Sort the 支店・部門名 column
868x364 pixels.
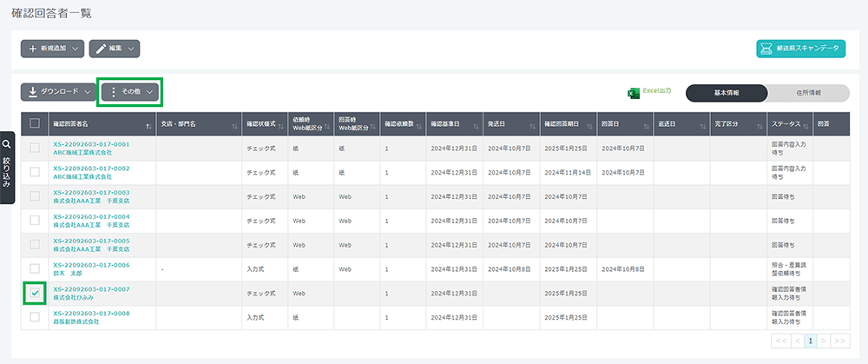[234, 125]
